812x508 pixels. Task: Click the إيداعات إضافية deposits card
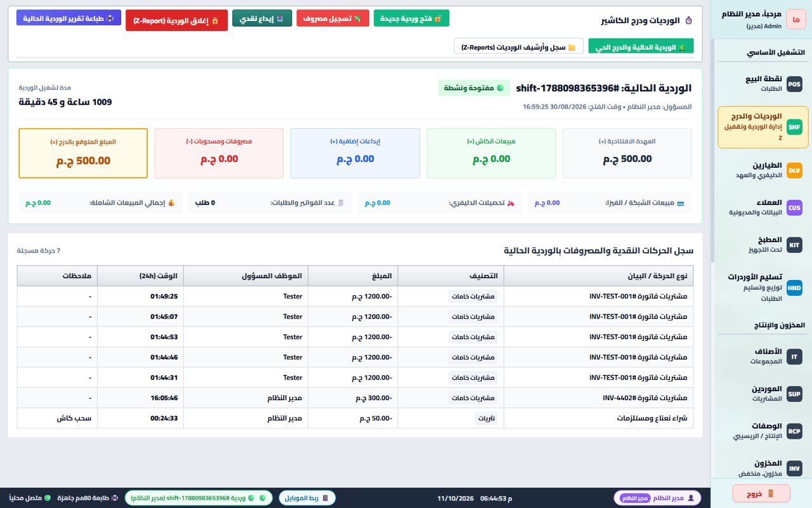[x=355, y=153]
